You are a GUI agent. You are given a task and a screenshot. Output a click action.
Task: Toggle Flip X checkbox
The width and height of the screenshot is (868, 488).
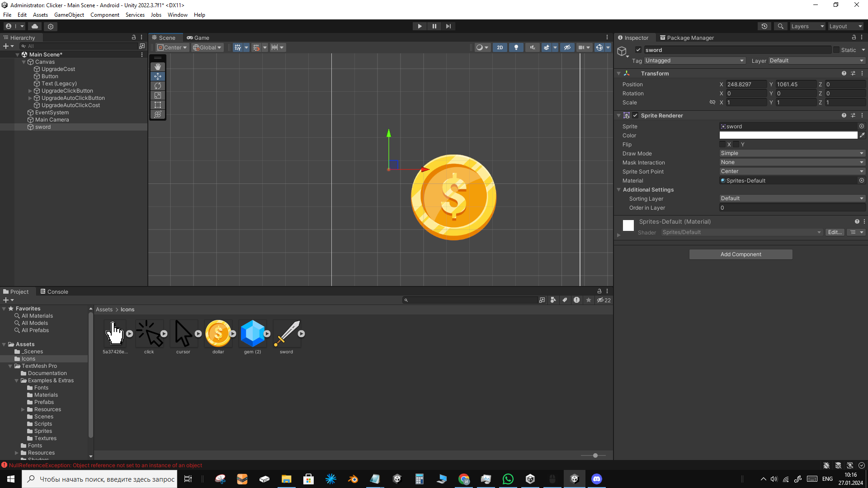[722, 144]
